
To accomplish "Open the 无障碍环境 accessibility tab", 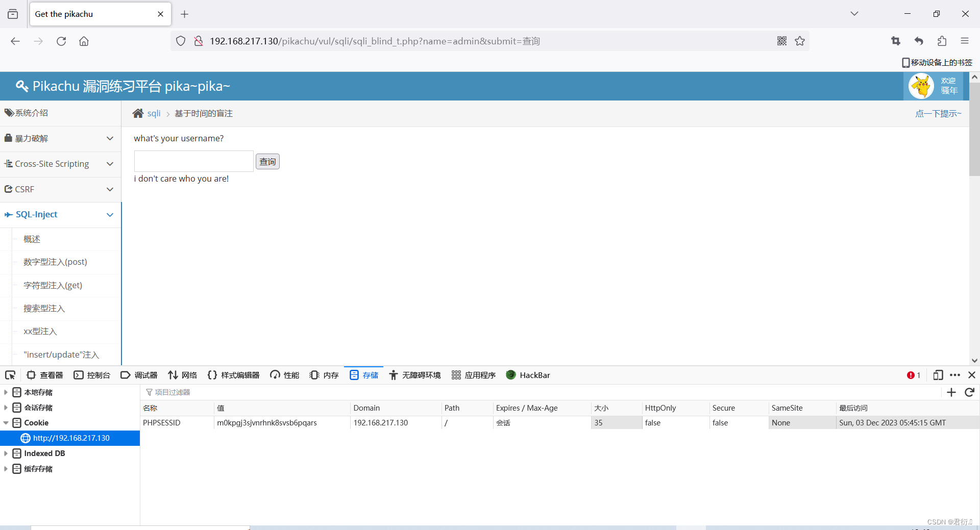I will (x=415, y=375).
